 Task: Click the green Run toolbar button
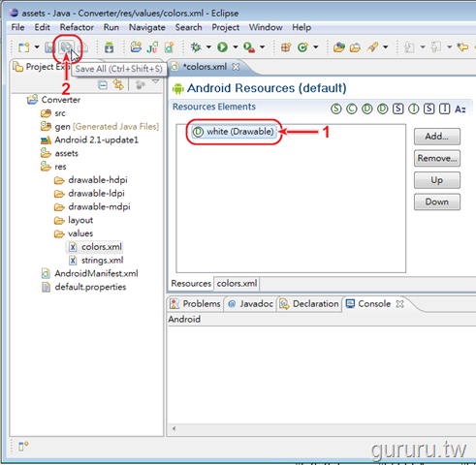pos(222,47)
